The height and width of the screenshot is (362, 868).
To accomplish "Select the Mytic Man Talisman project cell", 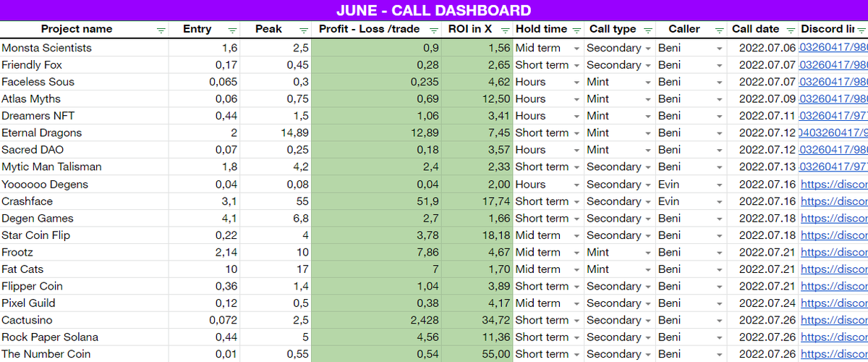I will pyautogui.click(x=84, y=167).
